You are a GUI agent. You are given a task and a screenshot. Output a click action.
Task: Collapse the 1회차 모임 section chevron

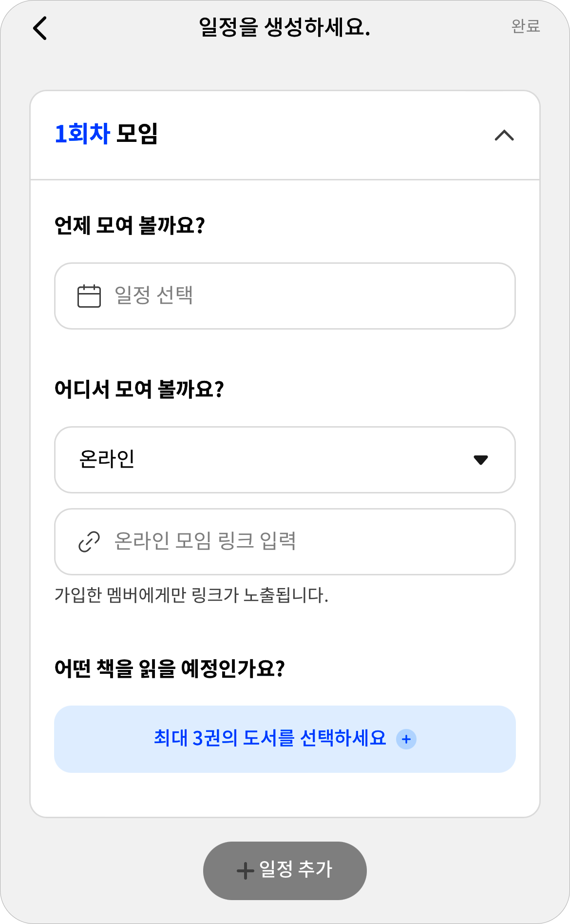coord(504,135)
